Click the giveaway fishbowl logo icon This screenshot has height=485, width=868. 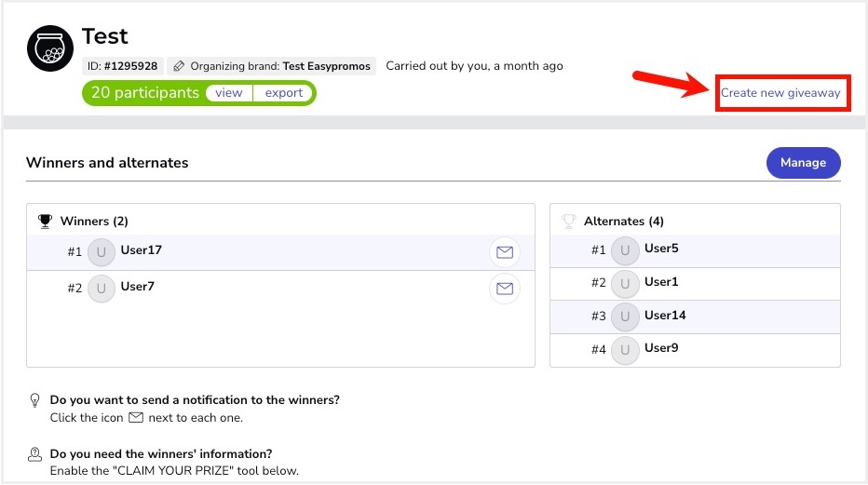click(x=49, y=48)
